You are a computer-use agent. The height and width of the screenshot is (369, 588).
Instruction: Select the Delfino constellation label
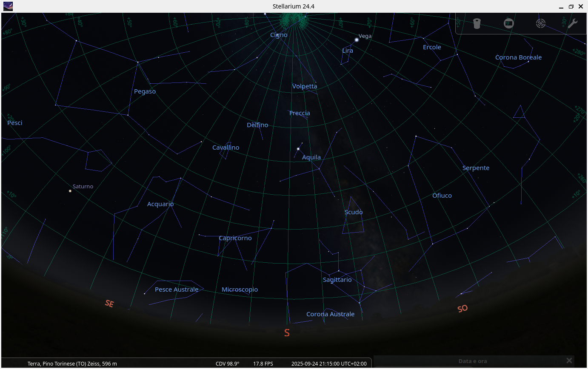[x=257, y=125]
